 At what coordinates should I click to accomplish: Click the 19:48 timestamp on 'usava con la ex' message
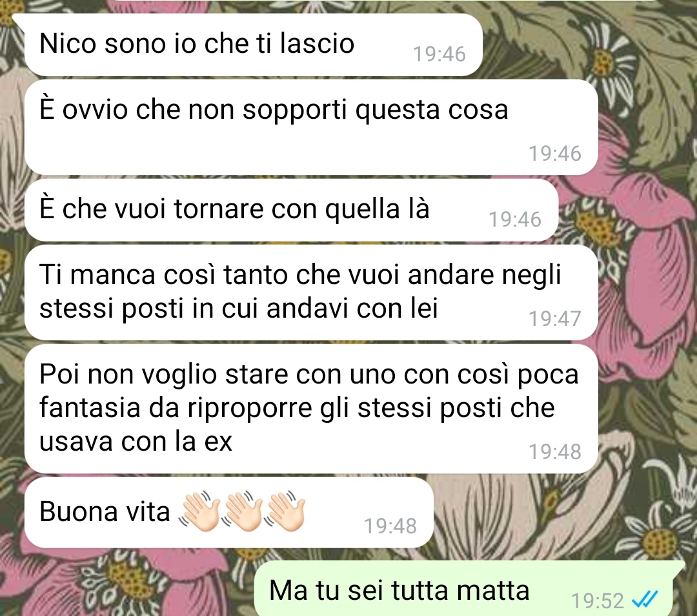[554, 452]
